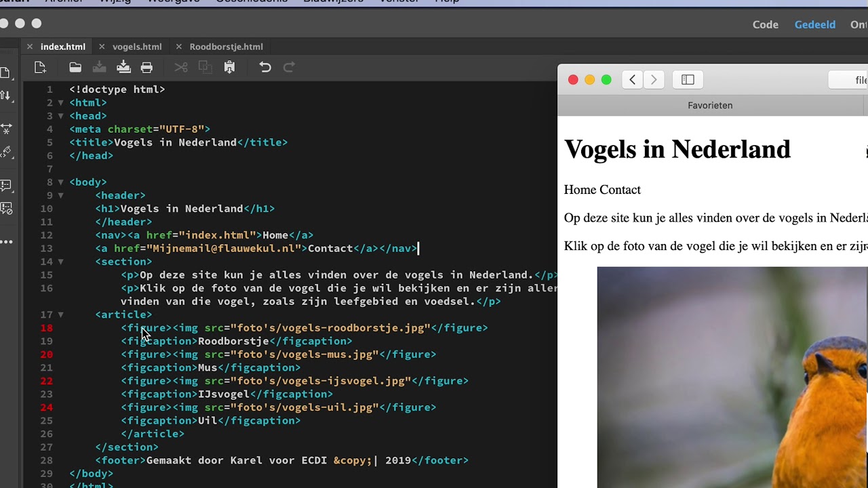Viewport: 868px width, 488px height.
Task: Collapse the article tag on line 17
Action: click(60, 314)
